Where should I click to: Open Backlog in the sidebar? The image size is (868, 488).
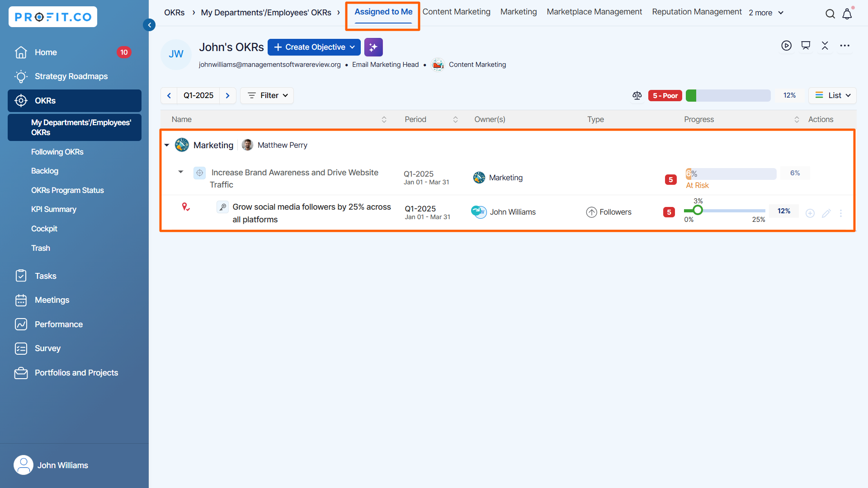45,171
